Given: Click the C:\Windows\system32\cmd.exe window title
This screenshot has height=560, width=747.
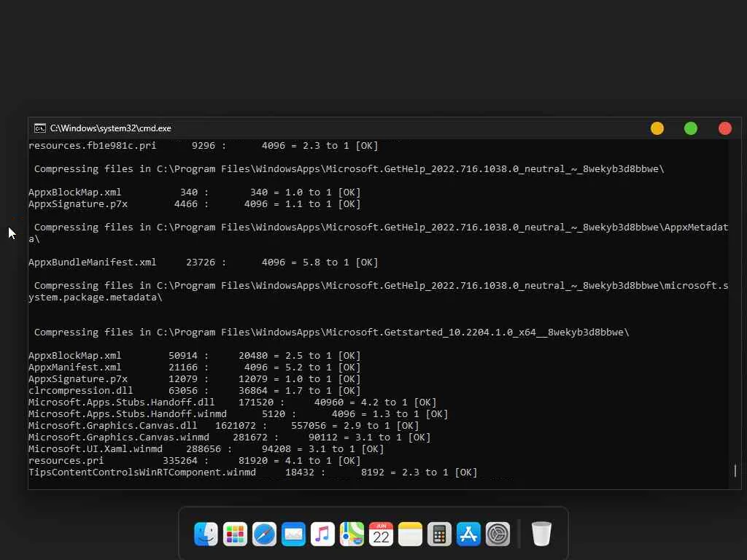Looking at the screenshot, I should (x=111, y=128).
